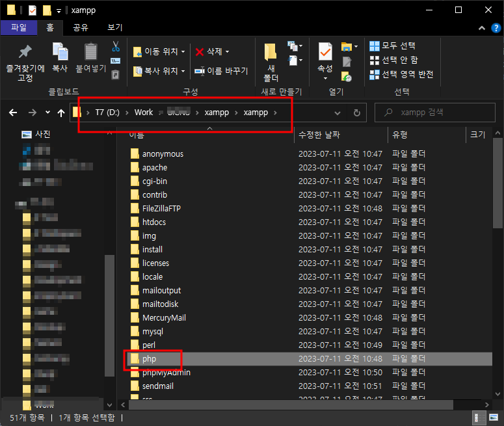The height and width of the screenshot is (426, 504).
Task: Click Rename (이름 바꾸기) in ribbon
Action: coord(222,71)
